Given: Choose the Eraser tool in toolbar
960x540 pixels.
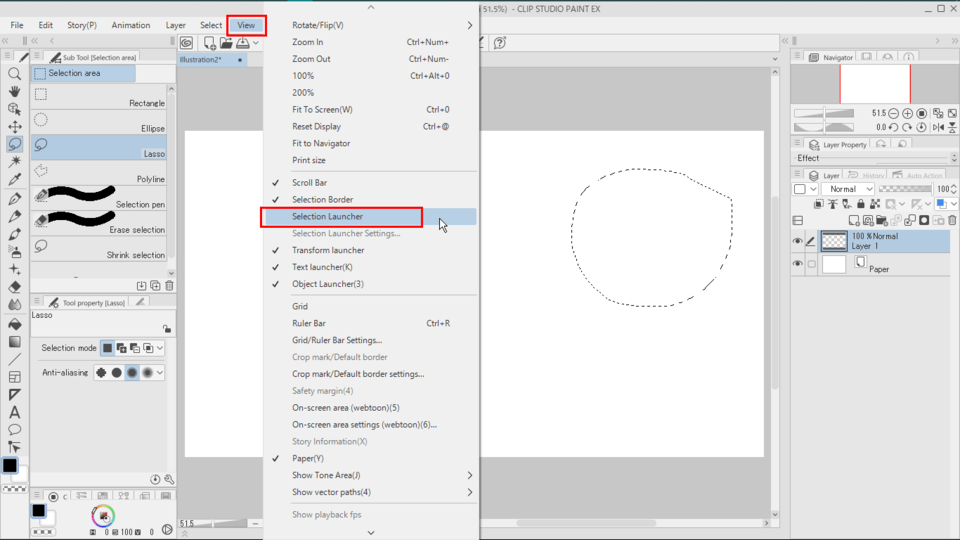Looking at the screenshot, I should click(15, 287).
